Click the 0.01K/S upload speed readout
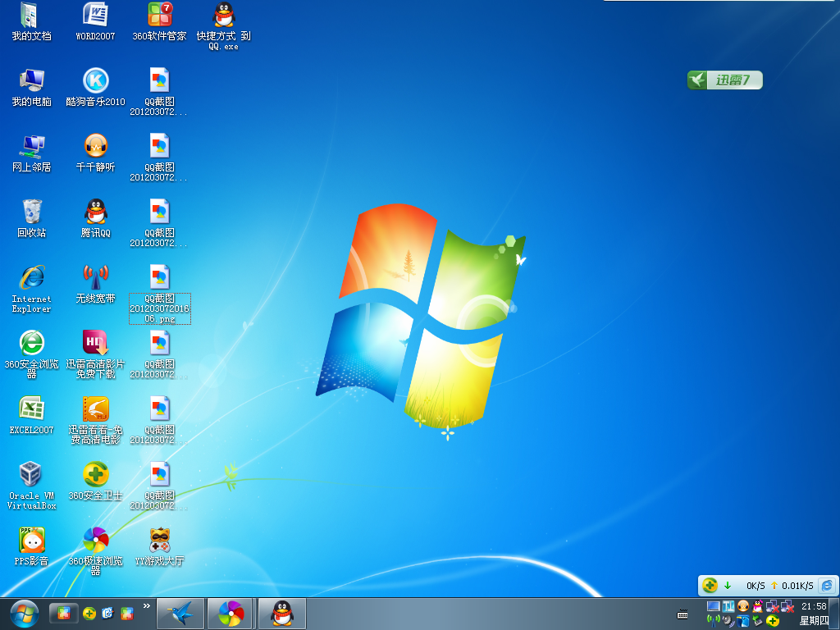This screenshot has width=840, height=630. click(x=797, y=586)
